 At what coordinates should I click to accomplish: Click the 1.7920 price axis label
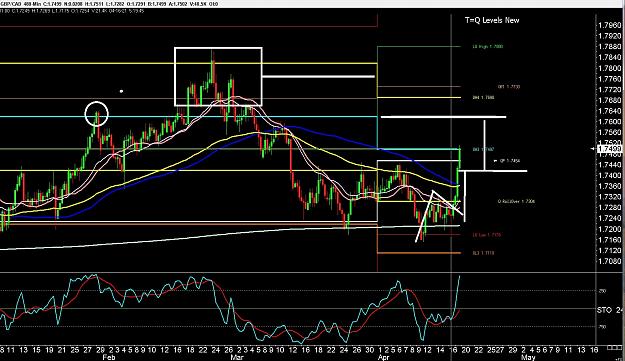coord(610,36)
